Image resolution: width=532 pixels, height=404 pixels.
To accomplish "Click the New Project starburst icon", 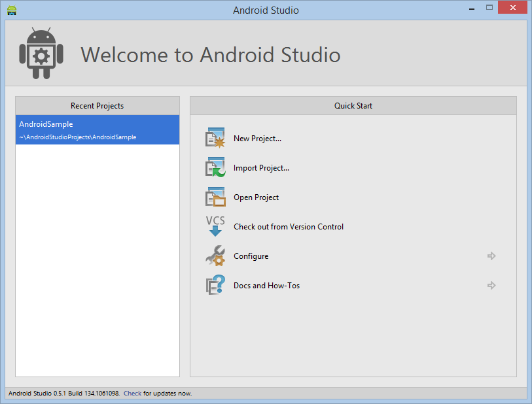I will coord(215,139).
